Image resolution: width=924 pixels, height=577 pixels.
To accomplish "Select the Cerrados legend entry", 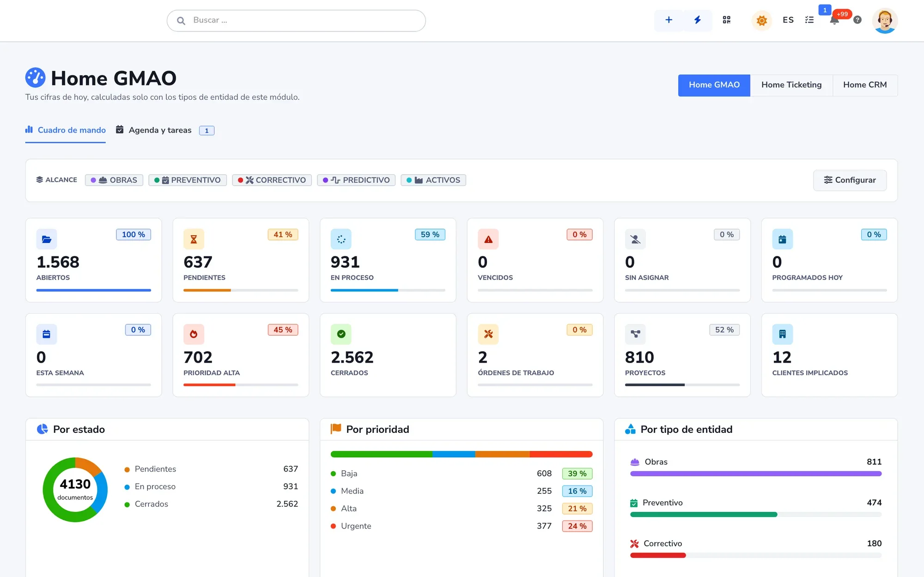I will click(x=211, y=504).
